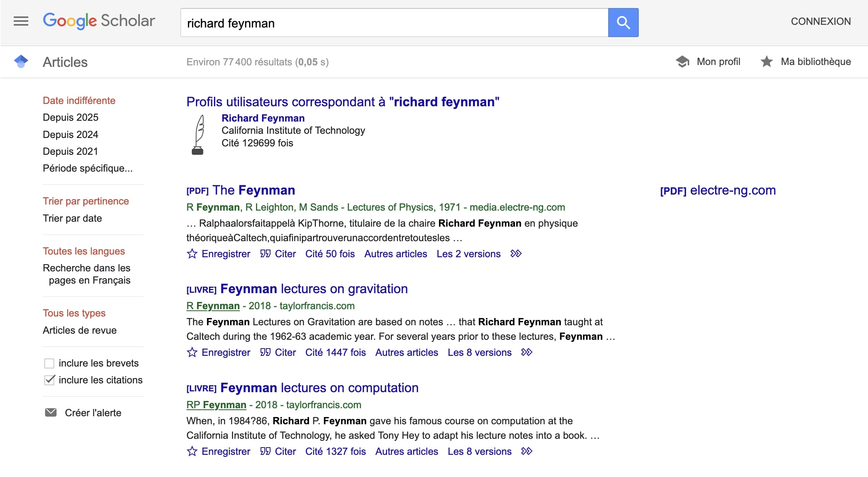
Task: Open the hamburger menu icon
Action: pos(21,21)
